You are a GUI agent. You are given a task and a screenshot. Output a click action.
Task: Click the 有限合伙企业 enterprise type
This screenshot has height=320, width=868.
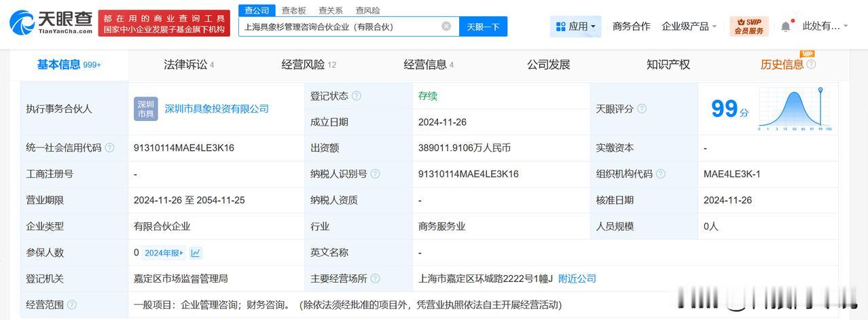pos(162,226)
